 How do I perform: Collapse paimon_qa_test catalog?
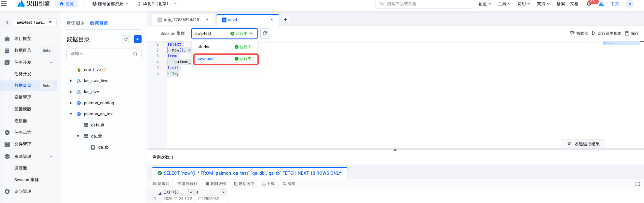71,114
